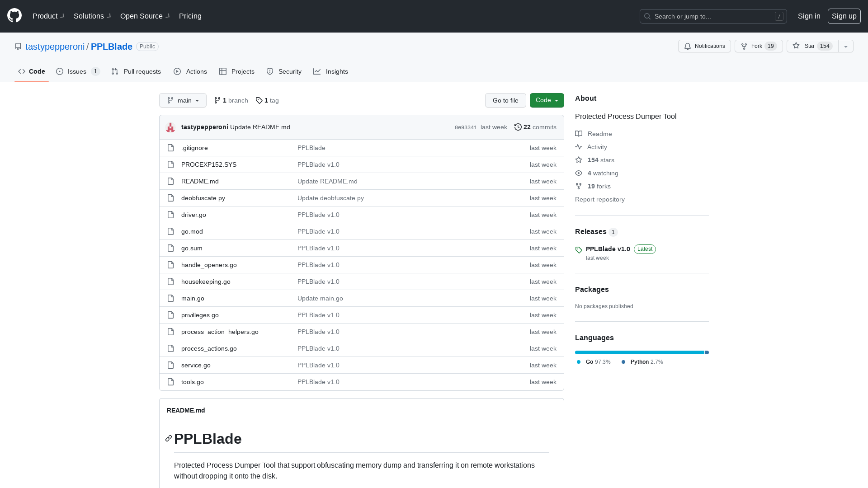
Task: Click the eye icon beside 4 watching
Action: point(579,173)
